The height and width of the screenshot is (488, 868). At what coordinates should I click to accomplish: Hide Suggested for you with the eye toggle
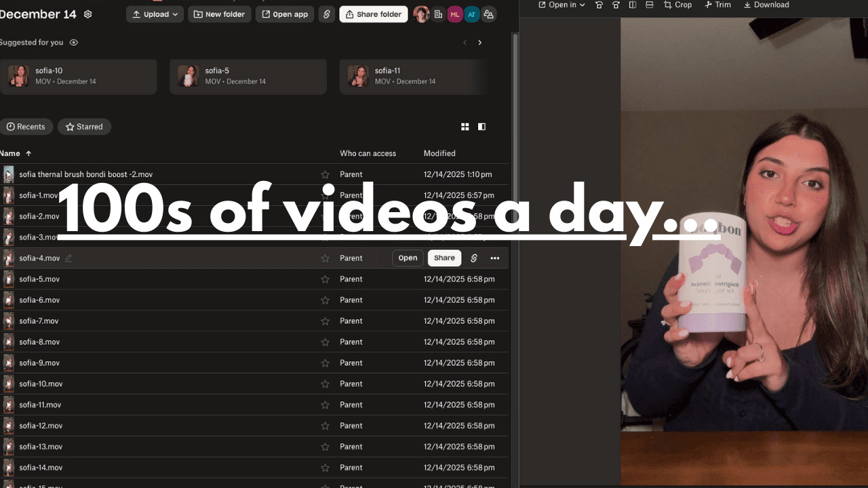tap(74, 42)
